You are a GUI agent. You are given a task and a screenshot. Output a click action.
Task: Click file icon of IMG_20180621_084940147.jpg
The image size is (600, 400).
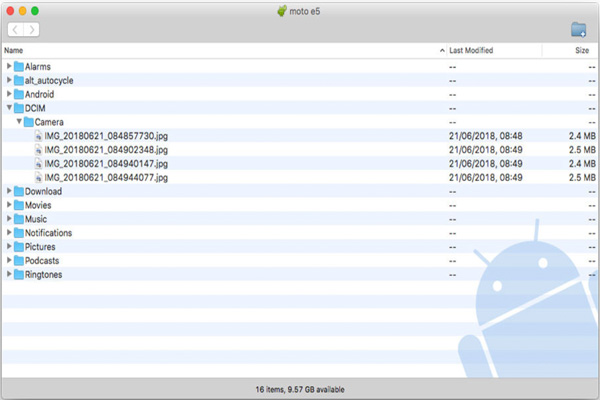click(x=38, y=163)
